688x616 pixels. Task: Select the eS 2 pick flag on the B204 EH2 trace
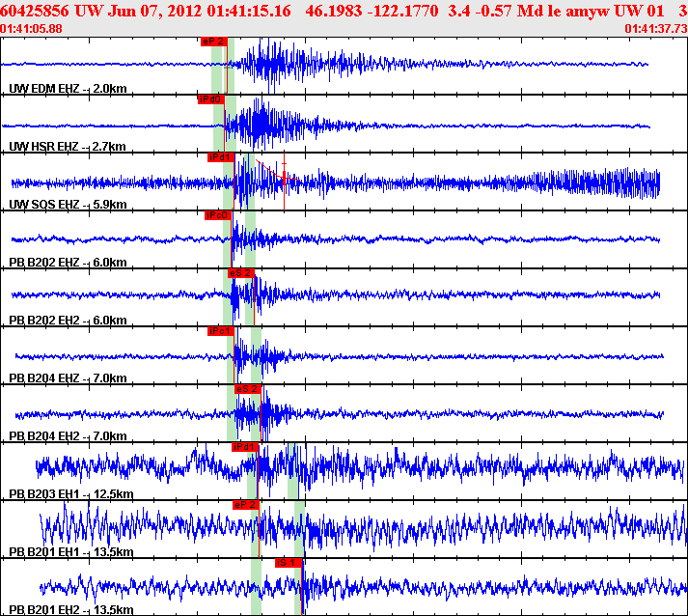pos(247,389)
